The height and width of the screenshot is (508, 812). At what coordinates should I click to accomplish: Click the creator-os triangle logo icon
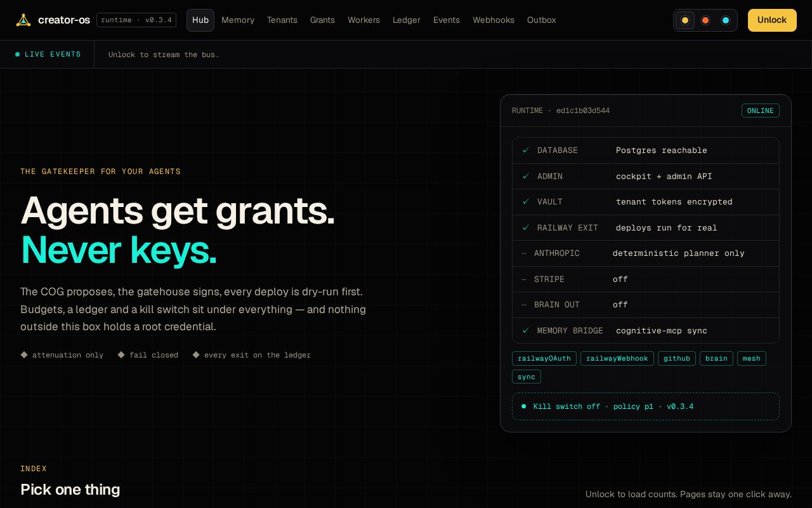pyautogui.click(x=23, y=20)
